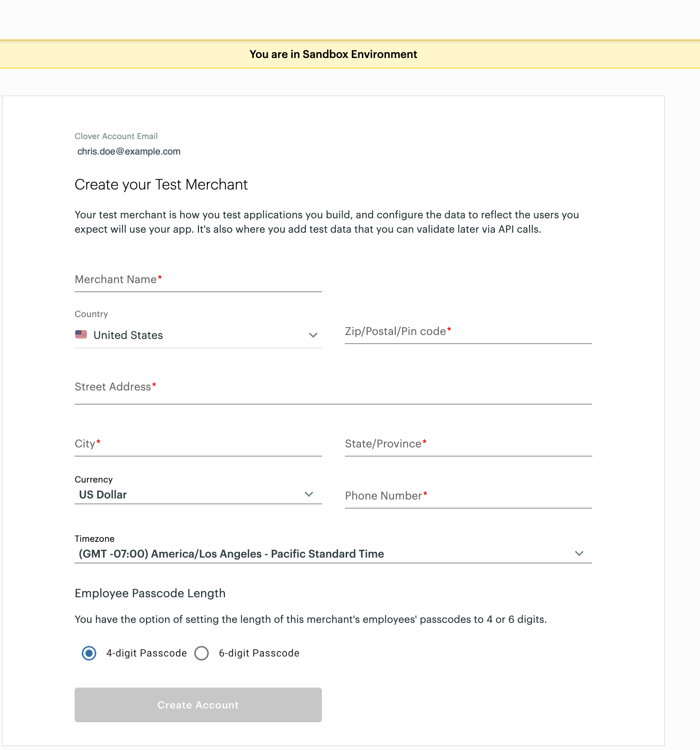Image resolution: width=700 pixels, height=750 pixels.
Task: Open the Timezone dropdown for America/Los Angeles
Action: 333,554
